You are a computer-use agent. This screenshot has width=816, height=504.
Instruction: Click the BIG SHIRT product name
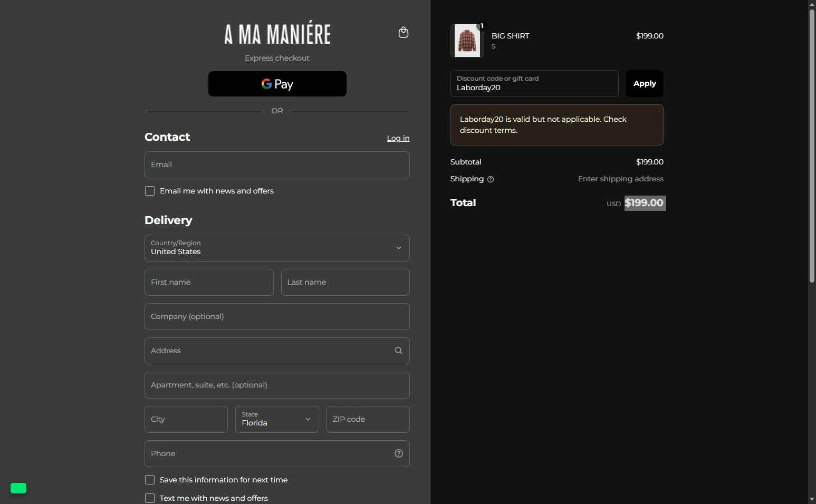510,36
